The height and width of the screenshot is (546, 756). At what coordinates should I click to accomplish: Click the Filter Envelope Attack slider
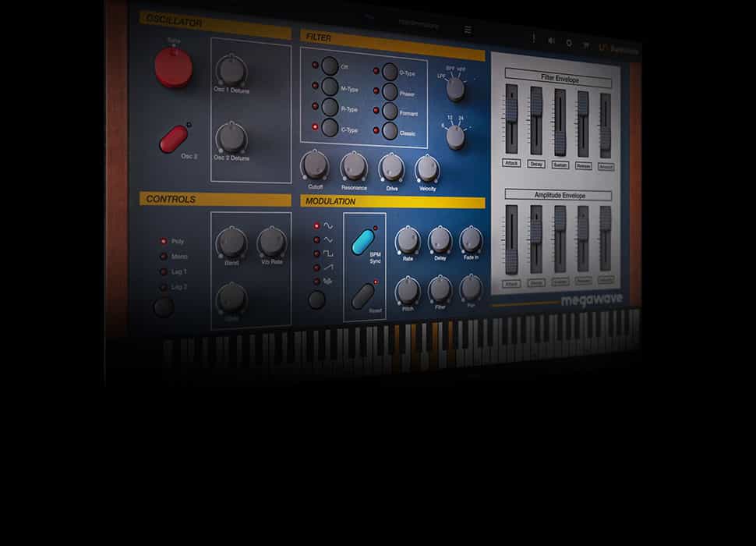point(511,119)
